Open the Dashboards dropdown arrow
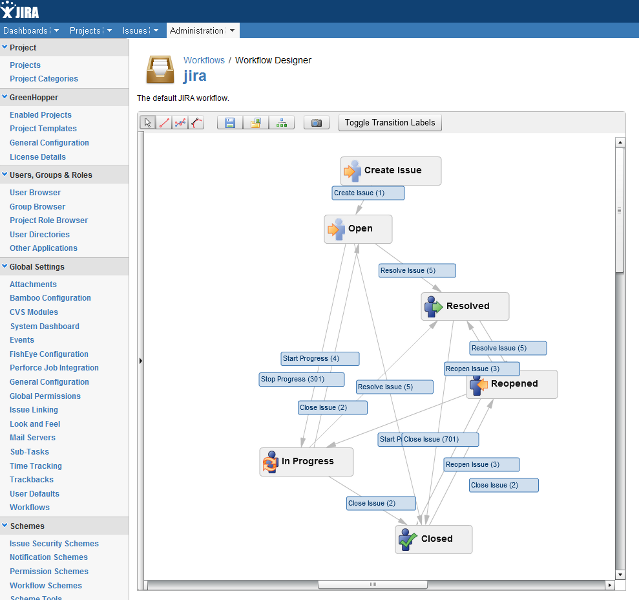 [x=55, y=31]
